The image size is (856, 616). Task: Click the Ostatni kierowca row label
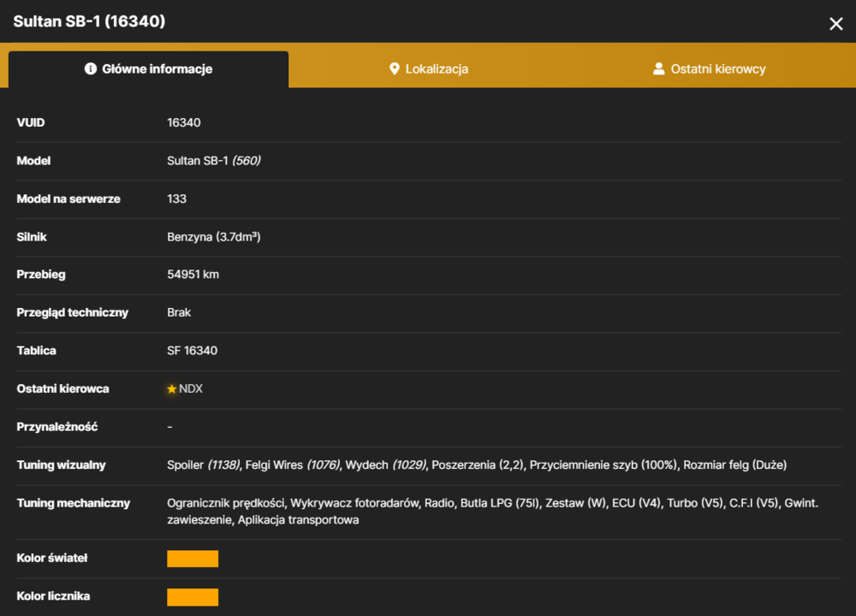(x=62, y=389)
